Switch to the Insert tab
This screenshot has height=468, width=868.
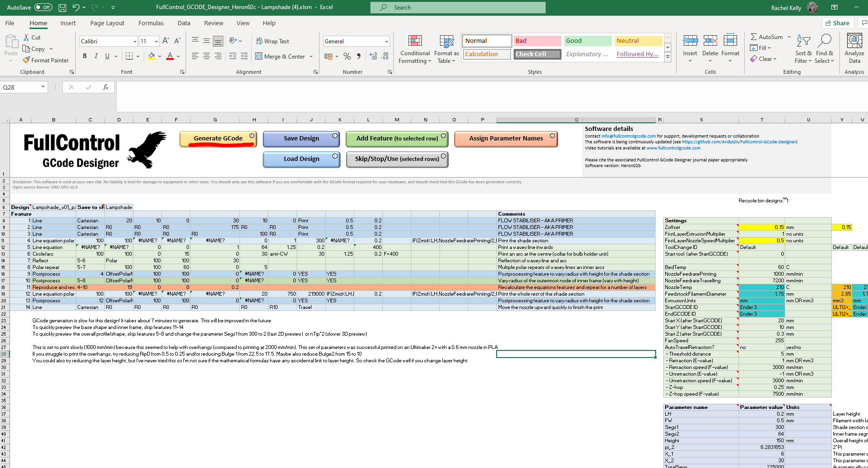click(68, 23)
